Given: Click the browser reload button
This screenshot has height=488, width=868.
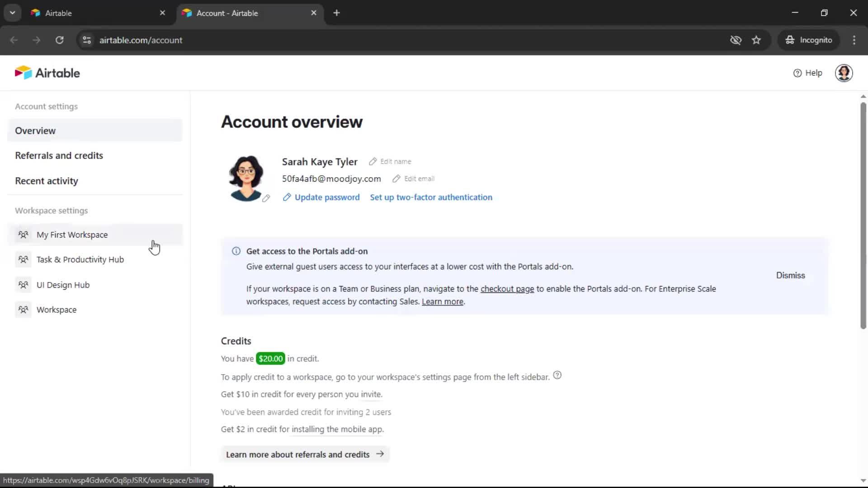Looking at the screenshot, I should [x=59, y=40].
